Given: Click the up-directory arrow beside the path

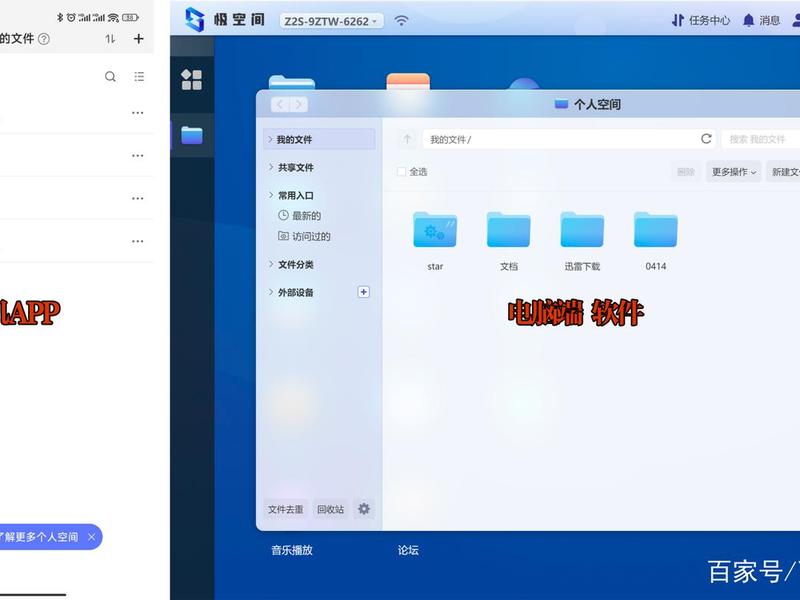Looking at the screenshot, I should (407, 139).
